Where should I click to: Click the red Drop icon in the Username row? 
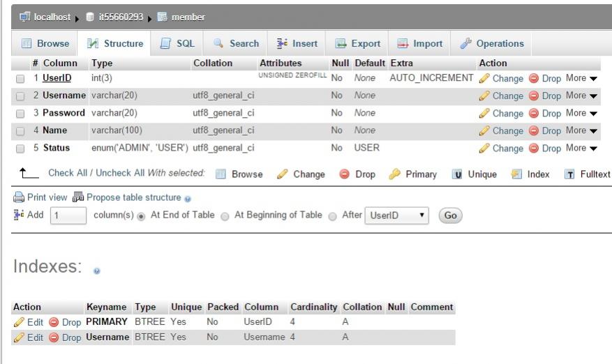[534, 96]
